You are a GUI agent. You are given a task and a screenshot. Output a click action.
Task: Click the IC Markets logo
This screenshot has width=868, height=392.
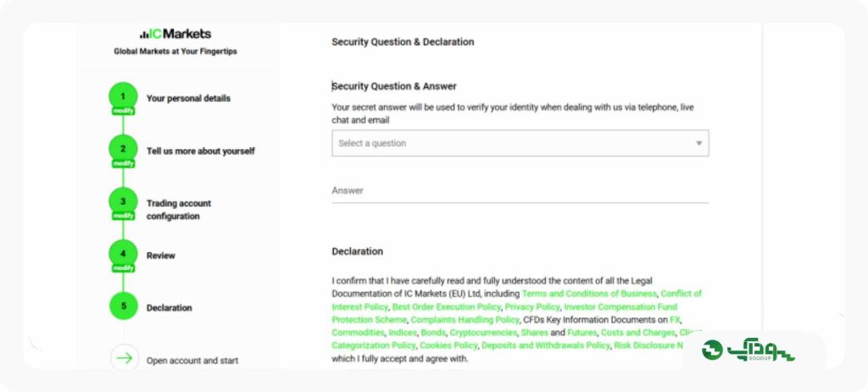click(175, 34)
